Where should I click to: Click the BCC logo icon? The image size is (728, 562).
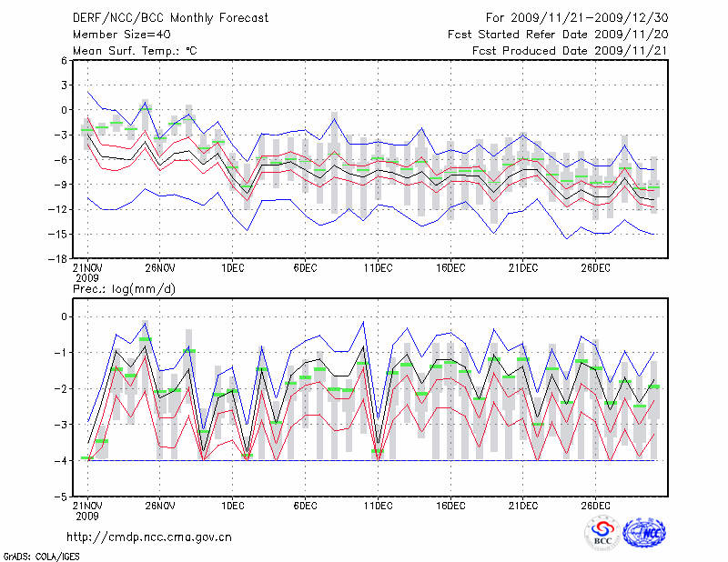pyautogui.click(x=602, y=534)
